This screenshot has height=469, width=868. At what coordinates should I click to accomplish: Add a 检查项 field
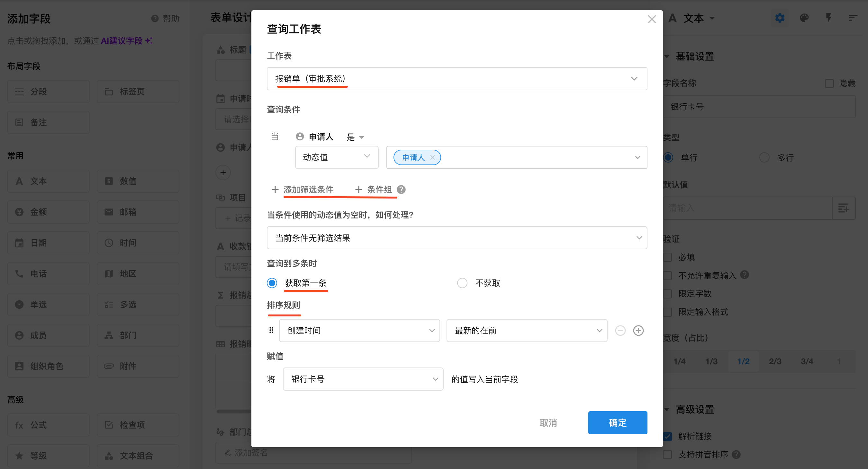(x=138, y=425)
